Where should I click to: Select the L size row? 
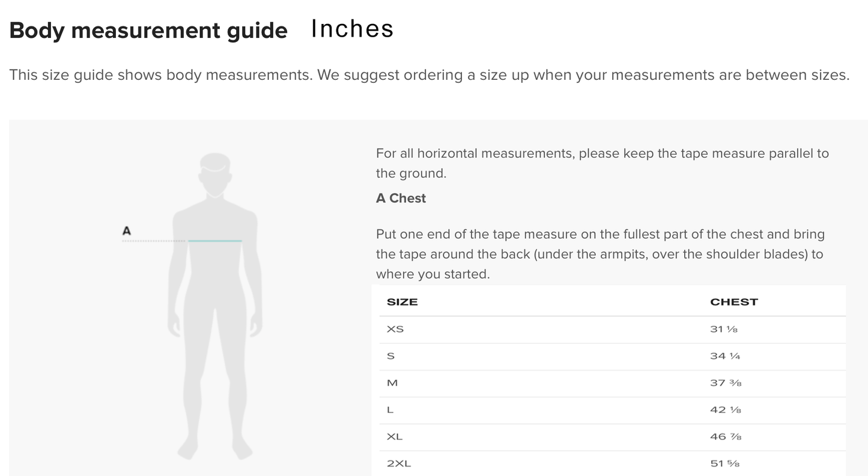[x=612, y=411]
